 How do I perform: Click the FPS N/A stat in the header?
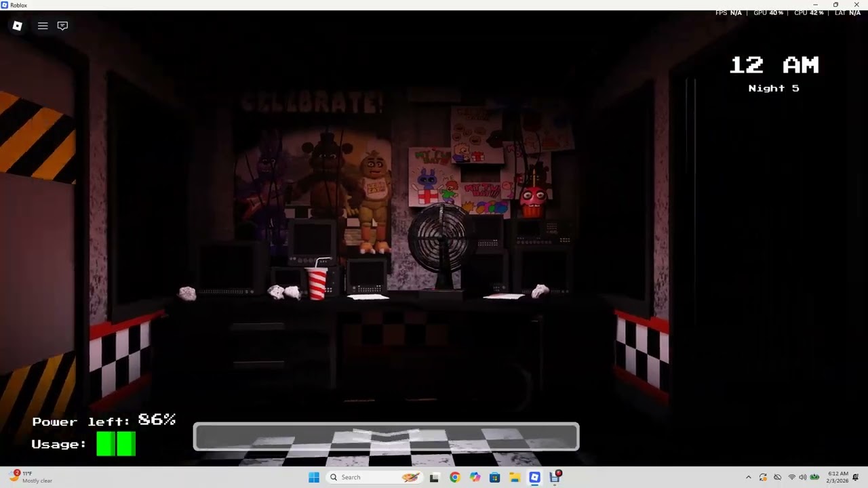pos(728,13)
